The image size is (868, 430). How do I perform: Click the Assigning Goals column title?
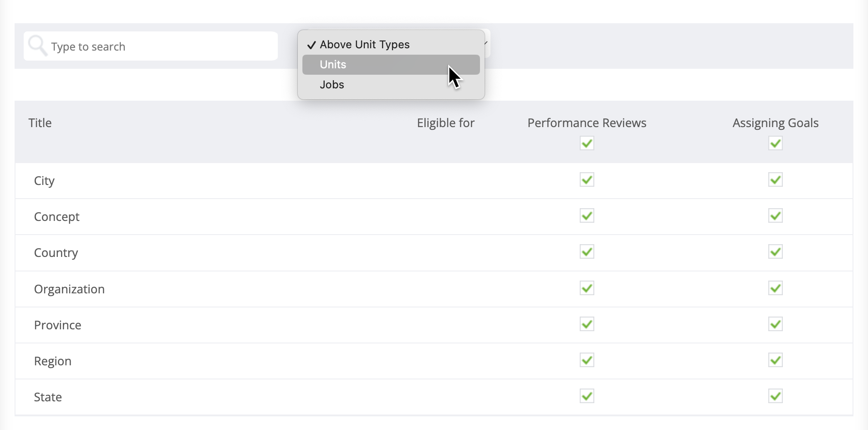tap(776, 123)
